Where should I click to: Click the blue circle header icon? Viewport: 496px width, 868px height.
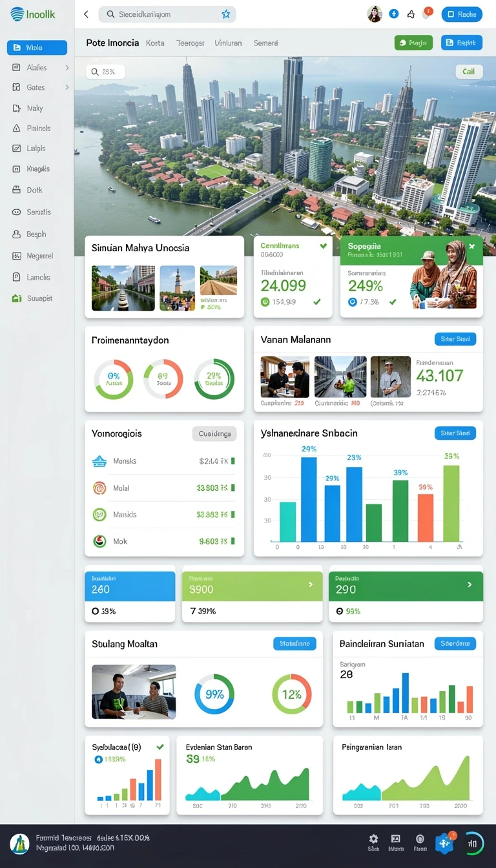click(x=394, y=14)
